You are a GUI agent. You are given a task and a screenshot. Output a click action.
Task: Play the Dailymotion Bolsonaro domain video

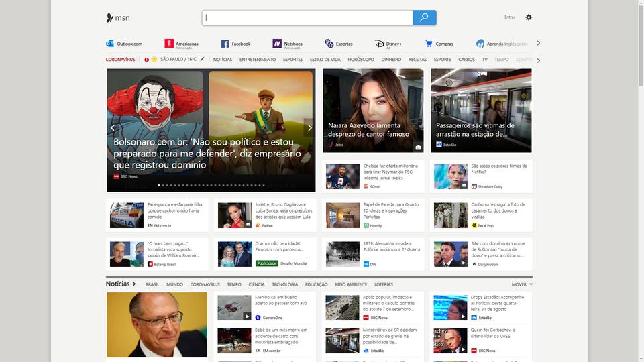(x=464, y=263)
